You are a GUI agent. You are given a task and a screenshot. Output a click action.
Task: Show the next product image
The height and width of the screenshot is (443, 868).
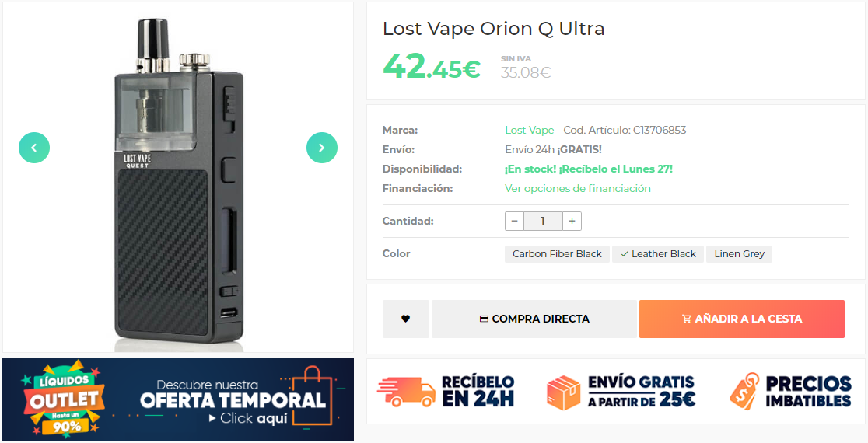pos(322,148)
